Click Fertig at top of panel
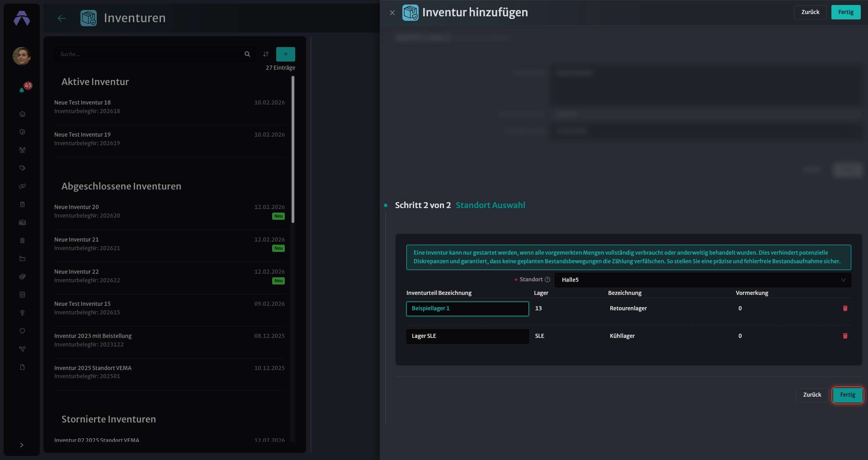The width and height of the screenshot is (868, 460). pyautogui.click(x=846, y=12)
